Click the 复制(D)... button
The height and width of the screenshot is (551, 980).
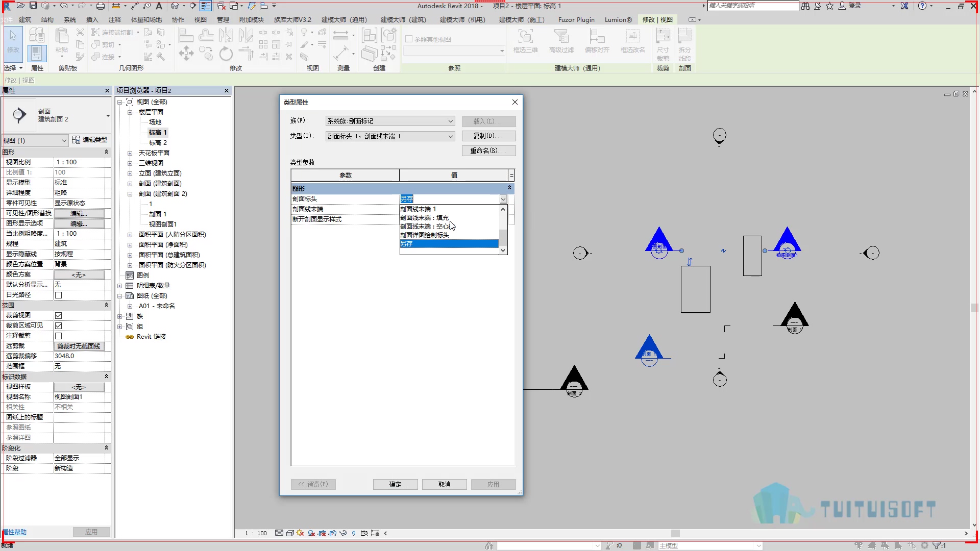click(x=488, y=136)
